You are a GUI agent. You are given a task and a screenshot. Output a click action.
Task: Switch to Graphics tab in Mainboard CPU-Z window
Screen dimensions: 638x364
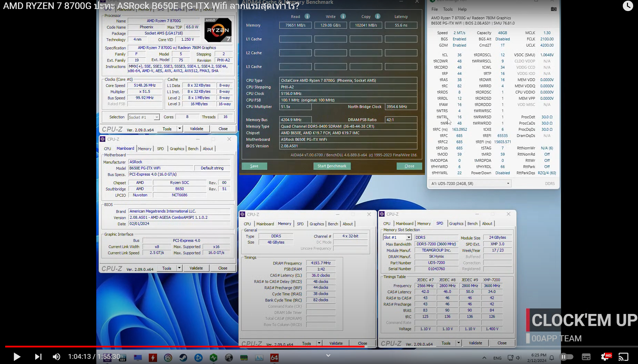(x=177, y=149)
